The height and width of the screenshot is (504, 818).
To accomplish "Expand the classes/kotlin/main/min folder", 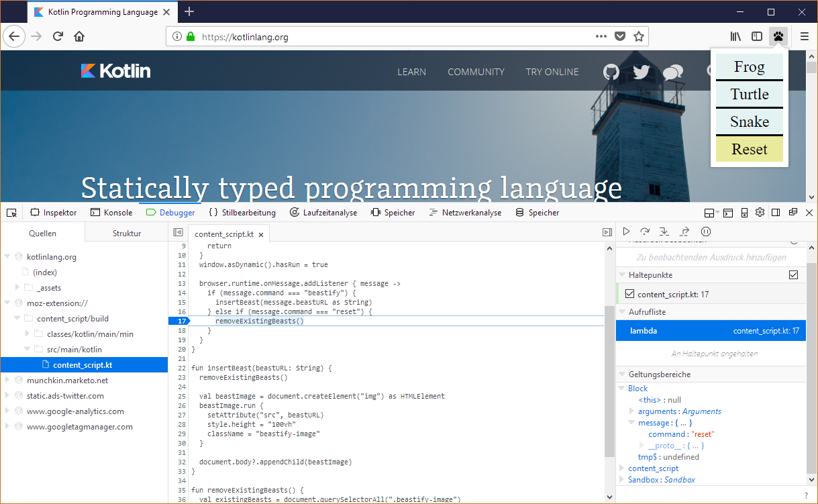I will coord(28,334).
